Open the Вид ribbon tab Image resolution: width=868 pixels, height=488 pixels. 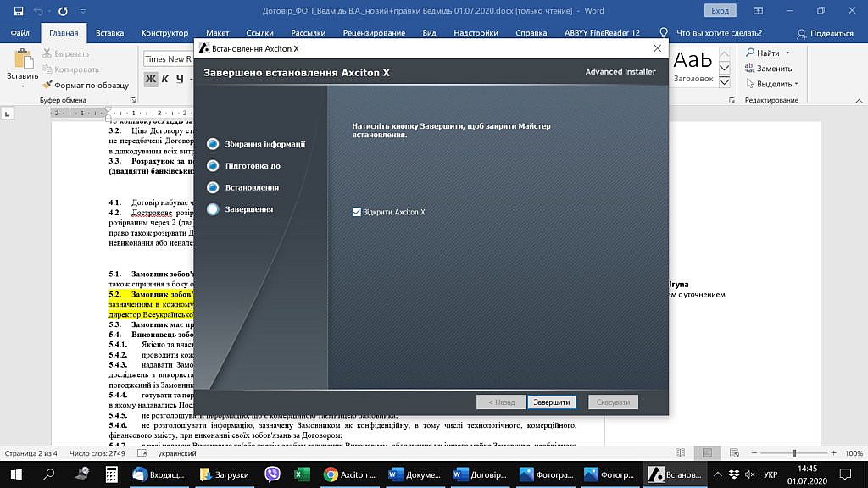tap(429, 33)
